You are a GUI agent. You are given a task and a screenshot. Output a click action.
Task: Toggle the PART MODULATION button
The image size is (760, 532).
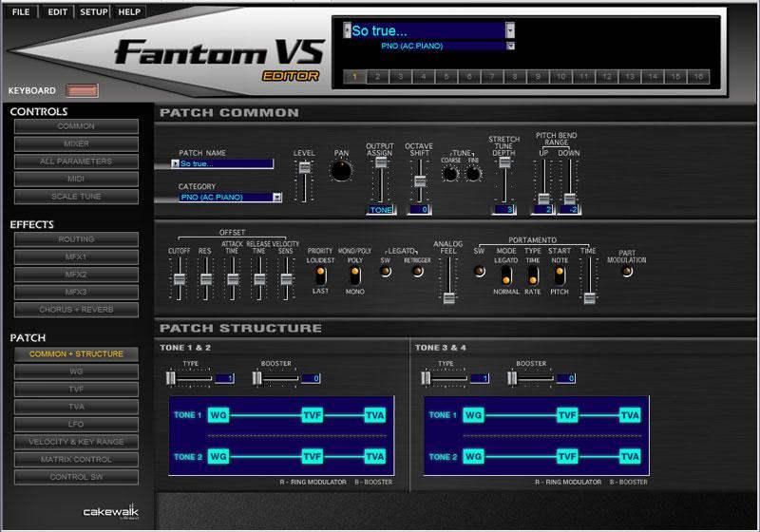click(627, 272)
